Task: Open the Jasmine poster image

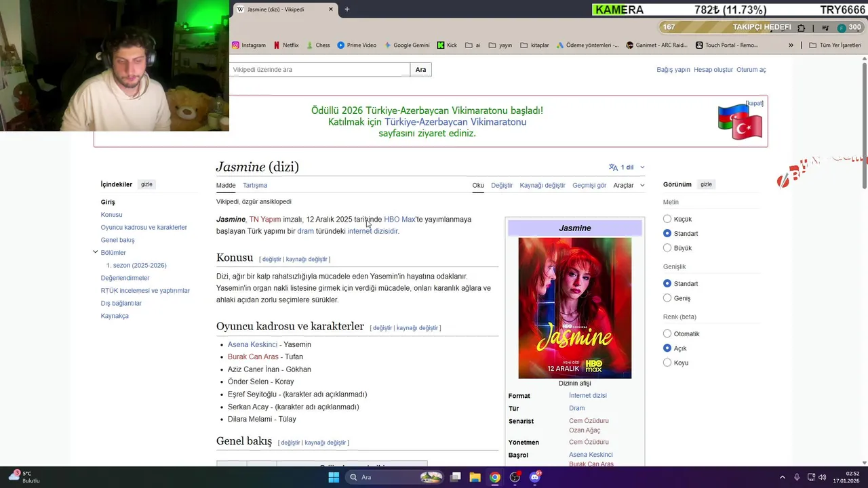Action: 575,308
